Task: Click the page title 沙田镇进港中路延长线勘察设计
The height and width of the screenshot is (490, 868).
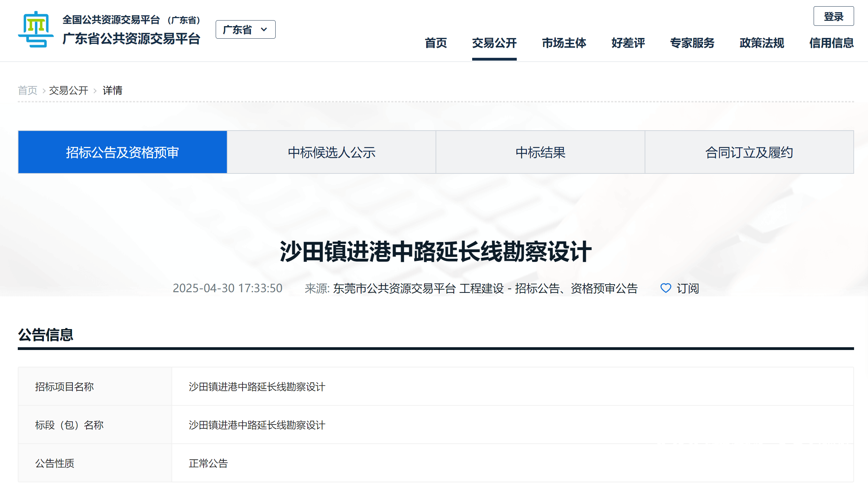Action: click(436, 251)
